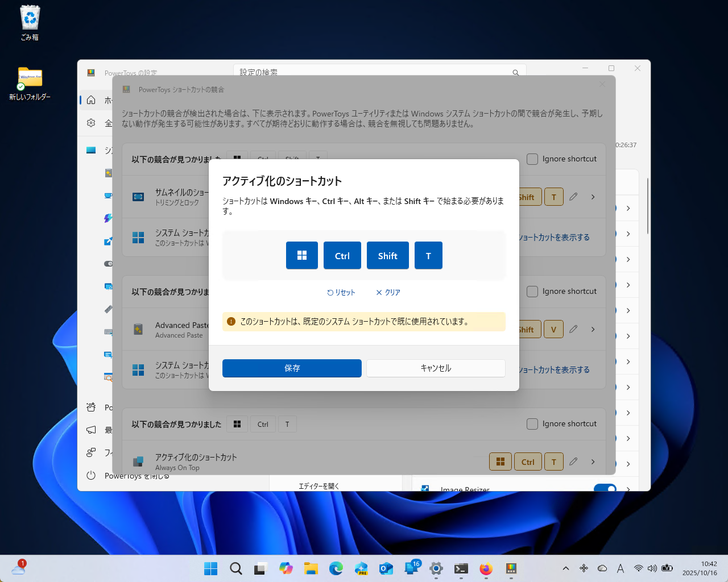The width and height of the screenshot is (728, 582).
Task: Expand the Always On Top shortcut row chevron
Action: tap(593, 462)
